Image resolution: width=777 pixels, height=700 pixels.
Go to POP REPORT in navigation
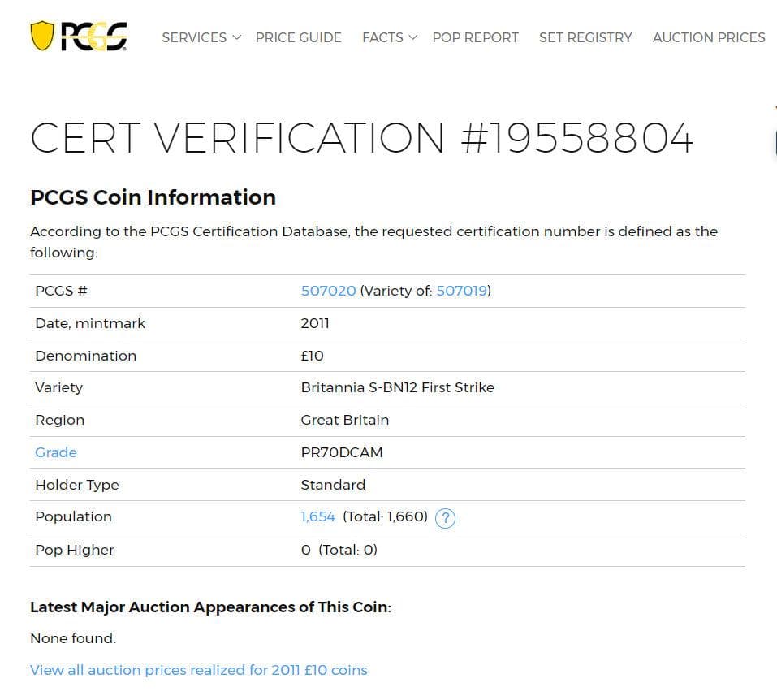tap(475, 37)
